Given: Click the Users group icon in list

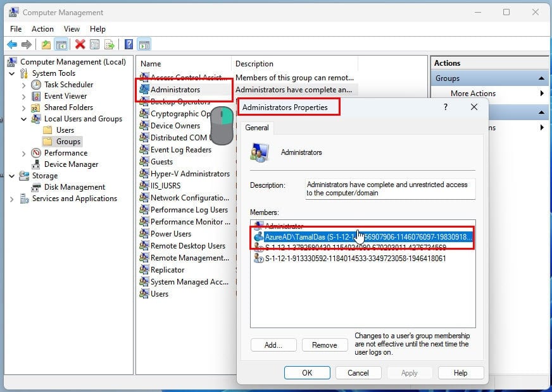Looking at the screenshot, I should [144, 293].
